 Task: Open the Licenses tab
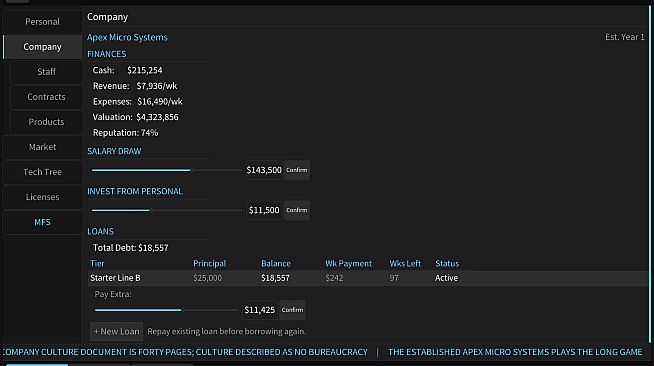[x=42, y=197]
